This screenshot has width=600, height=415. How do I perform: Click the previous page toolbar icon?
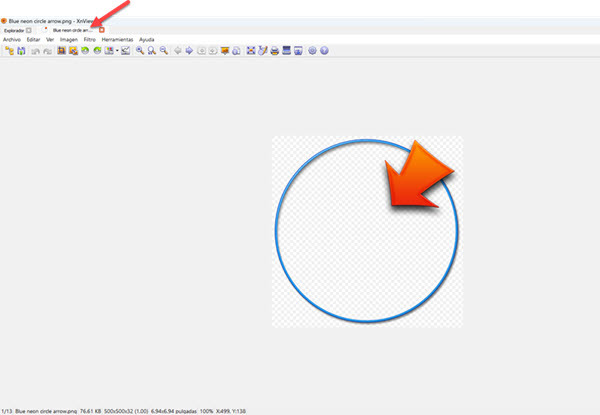click(201, 50)
